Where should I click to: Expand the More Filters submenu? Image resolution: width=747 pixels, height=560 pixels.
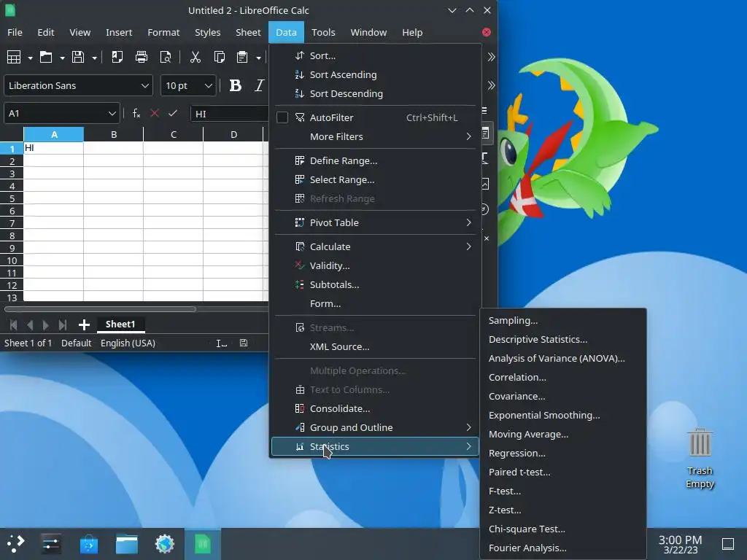[376, 136]
